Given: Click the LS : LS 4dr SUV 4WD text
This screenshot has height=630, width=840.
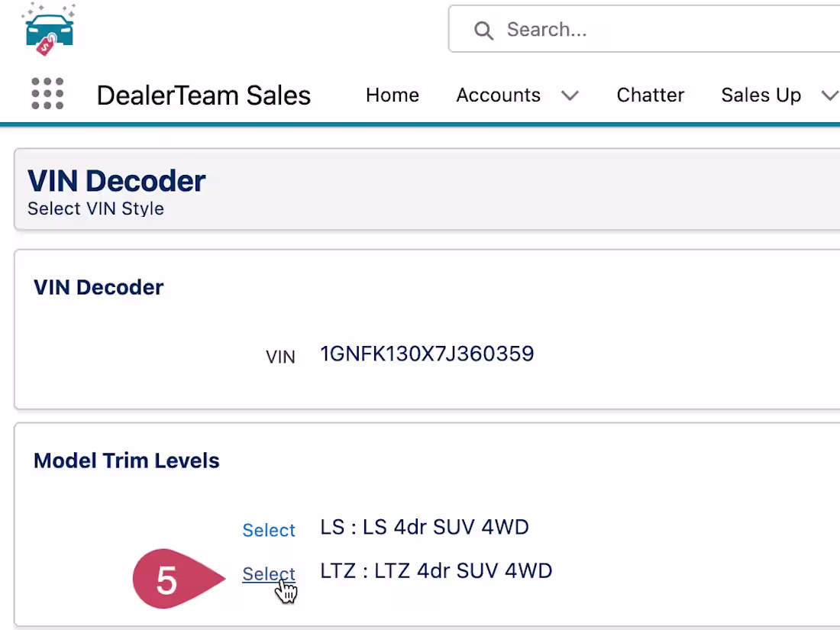Looking at the screenshot, I should tap(425, 527).
